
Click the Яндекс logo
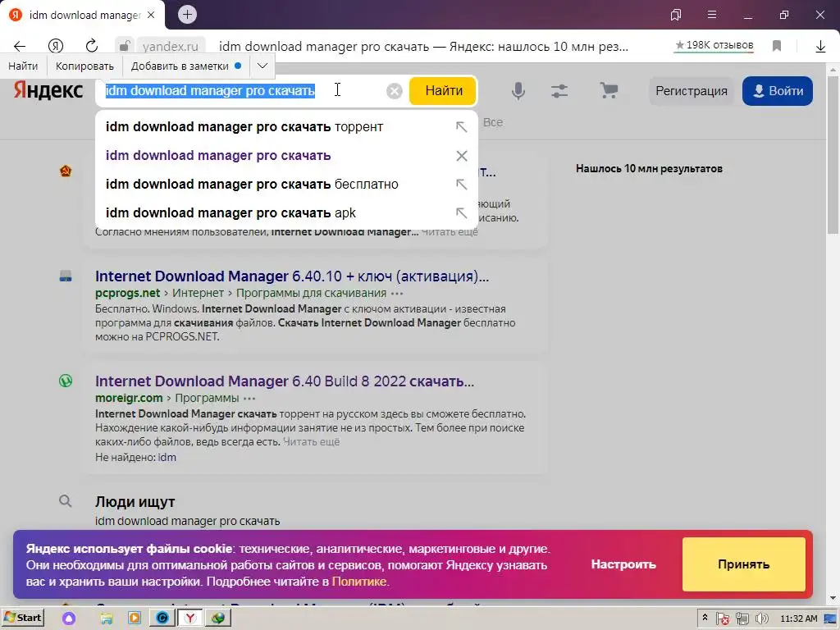coord(48,90)
